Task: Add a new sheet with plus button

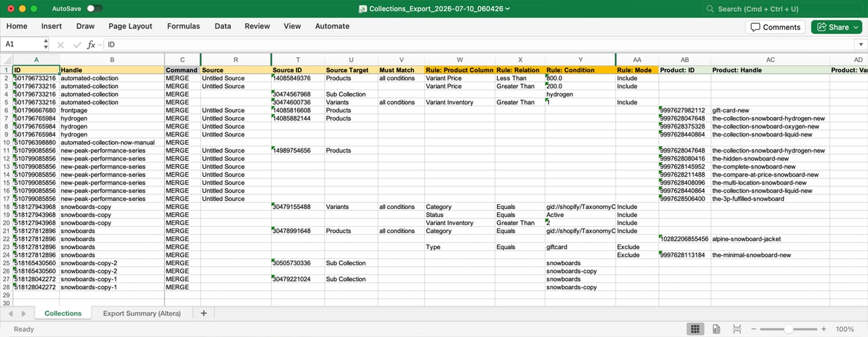Action: pos(203,313)
